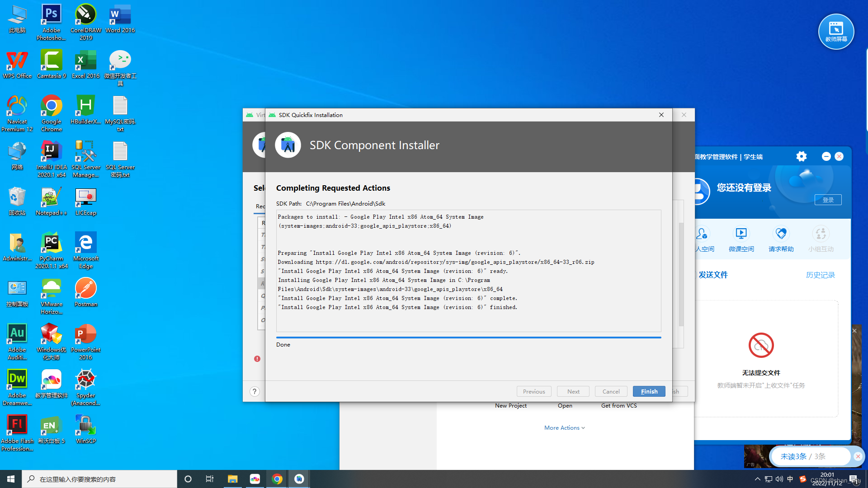This screenshot has width=868, height=488.
Task: Open Google Chrome from the taskbar
Action: [277, 479]
